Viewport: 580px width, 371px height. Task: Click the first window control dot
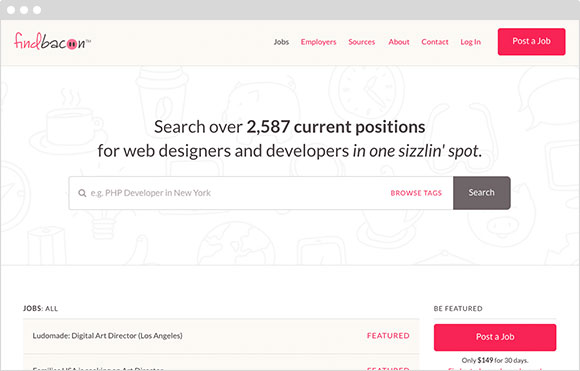(11, 10)
